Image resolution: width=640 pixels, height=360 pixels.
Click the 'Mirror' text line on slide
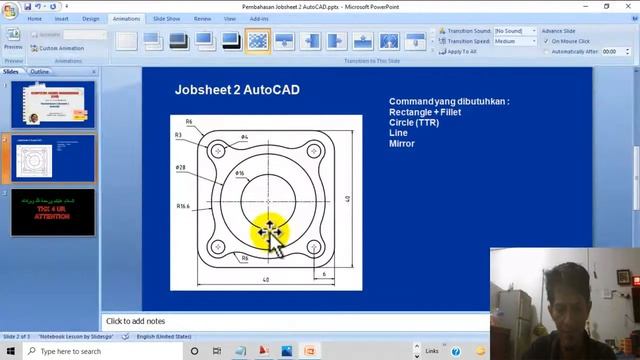[402, 144]
